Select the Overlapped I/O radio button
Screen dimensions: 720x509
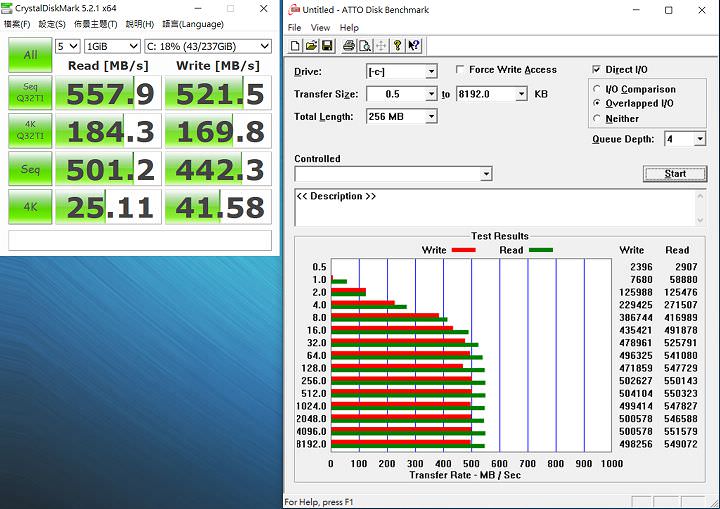[x=596, y=103]
